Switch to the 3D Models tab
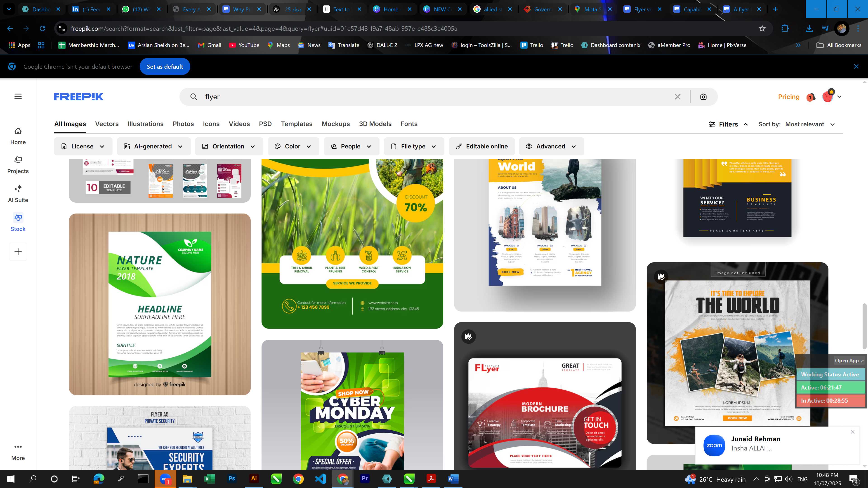This screenshot has height=488, width=868. (375, 124)
